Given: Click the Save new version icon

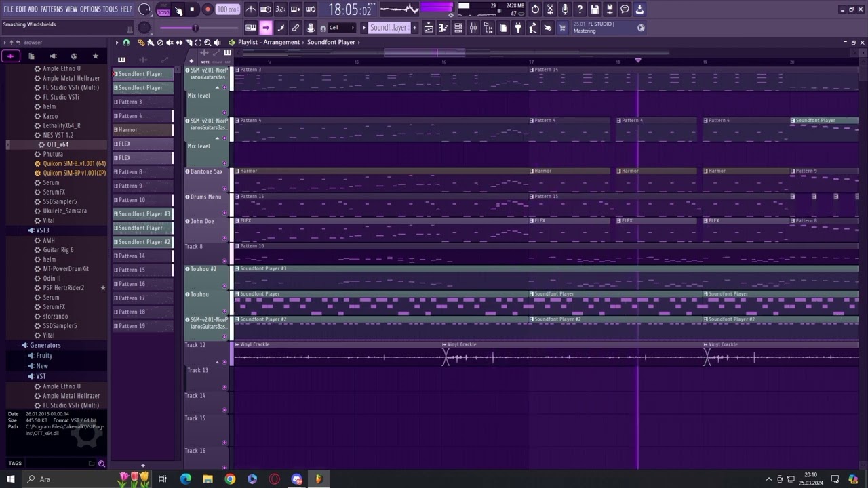Looking at the screenshot, I should tap(610, 9).
